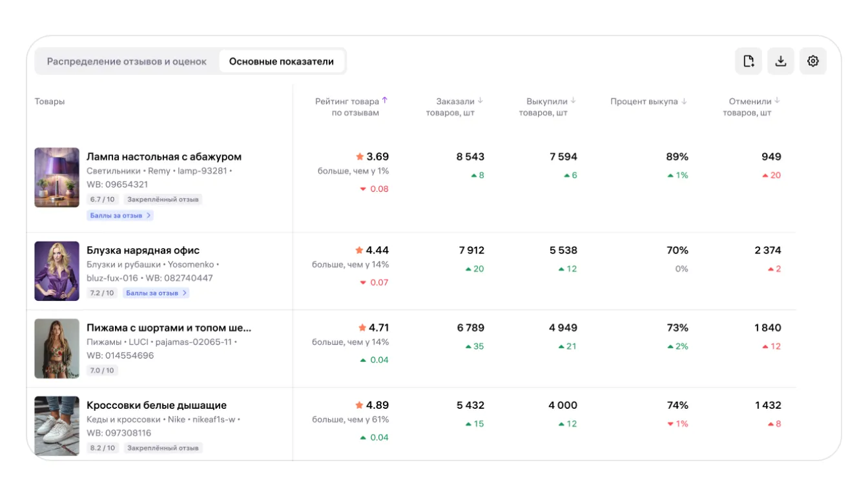Select the Основные показатели tab
868x496 pixels.
pyautogui.click(x=282, y=62)
